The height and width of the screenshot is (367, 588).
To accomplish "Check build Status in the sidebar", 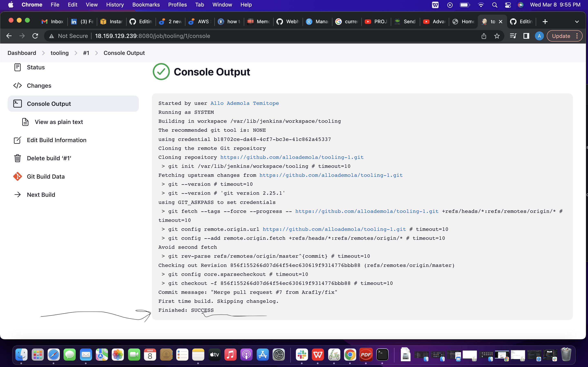I will click(36, 67).
